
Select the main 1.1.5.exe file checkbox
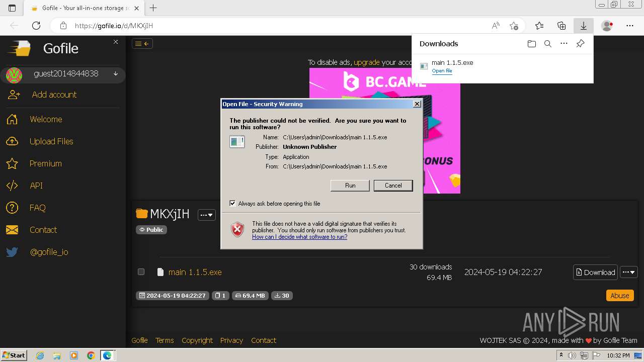(141, 271)
